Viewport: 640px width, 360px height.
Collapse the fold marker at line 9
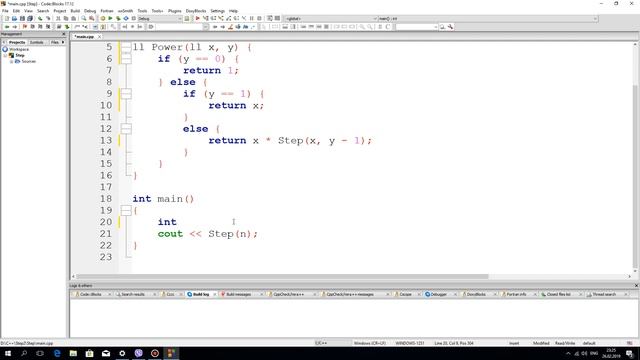126,94
